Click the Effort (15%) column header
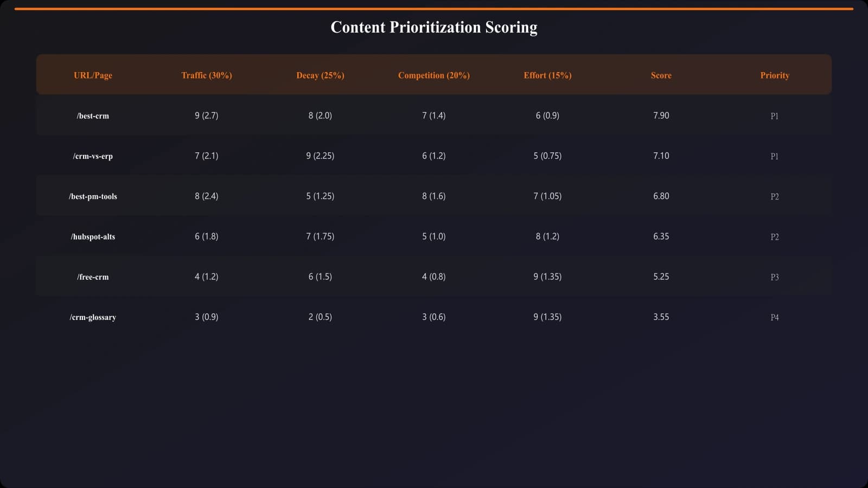Screen dimensions: 868x488 pyautogui.click(x=547, y=75)
